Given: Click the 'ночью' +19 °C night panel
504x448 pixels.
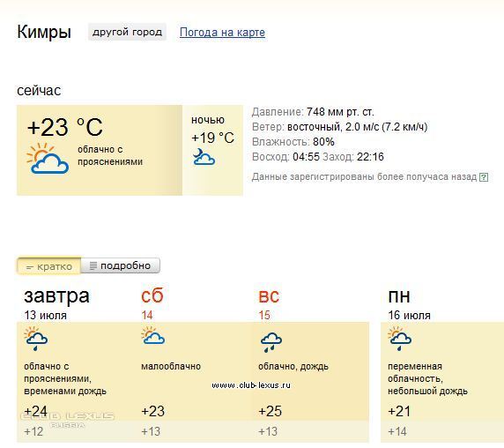Looking at the screenshot, I should (x=212, y=150).
